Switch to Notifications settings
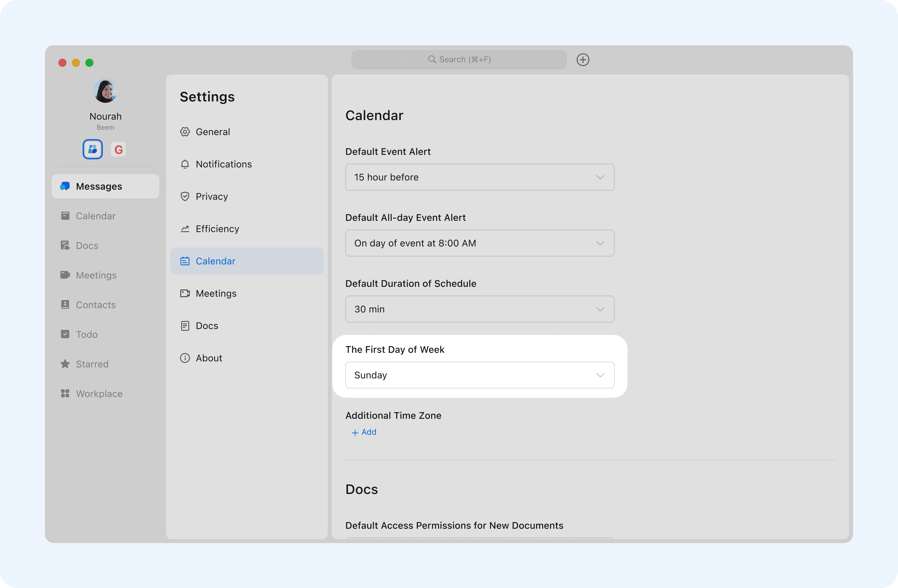Screen dimensions: 898x588 (x=223, y=164)
